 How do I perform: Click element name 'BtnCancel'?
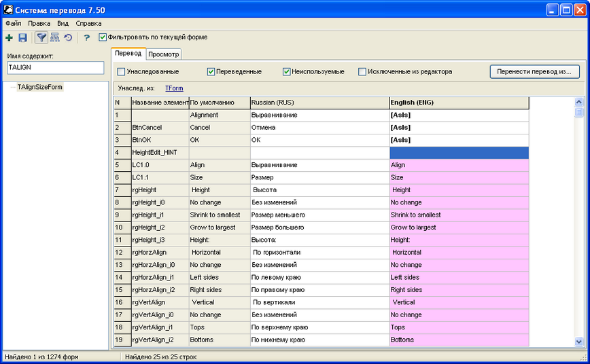click(x=160, y=128)
